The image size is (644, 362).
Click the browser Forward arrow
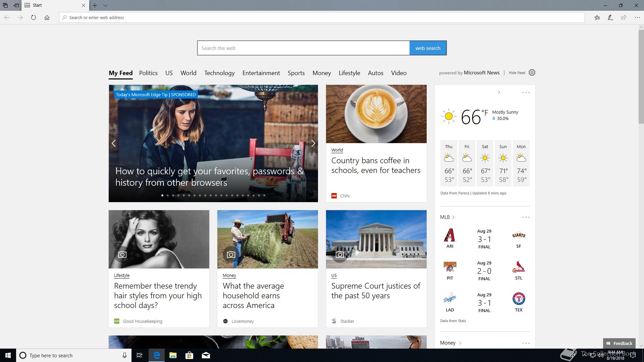pyautogui.click(x=20, y=17)
